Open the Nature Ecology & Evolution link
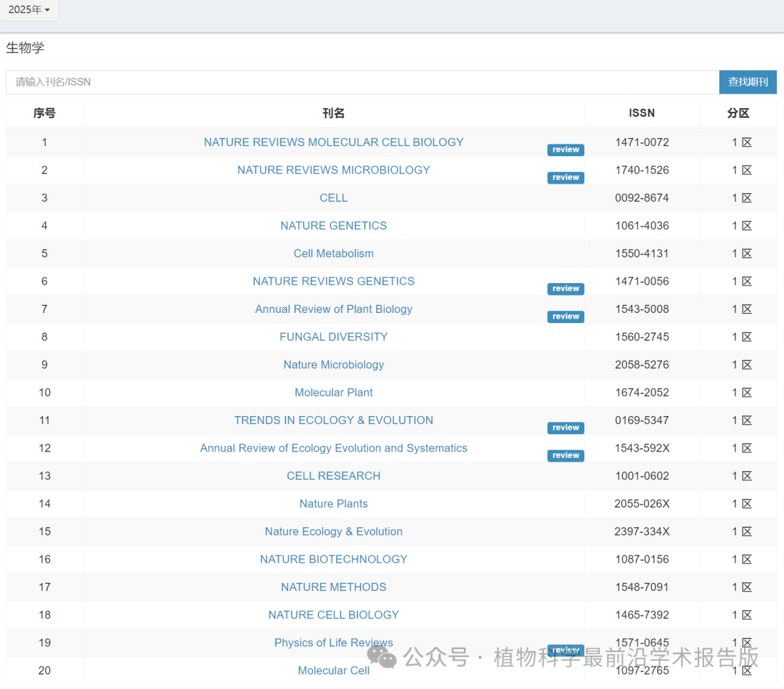Screen dimensions: 784x689 [x=333, y=531]
